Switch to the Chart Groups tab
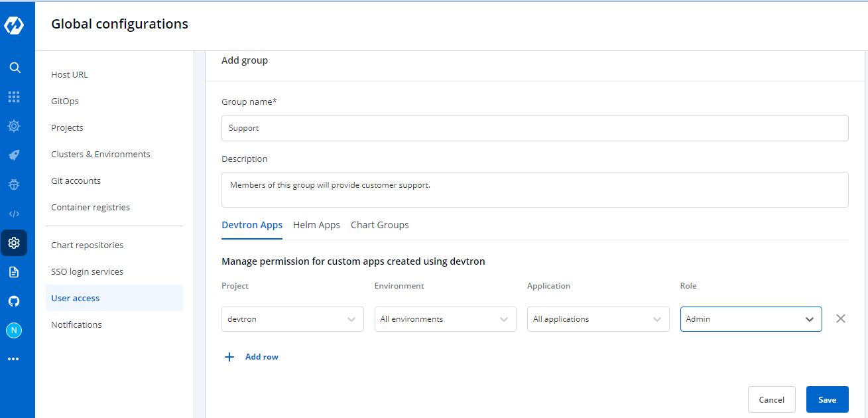Viewport: 868px width, 418px height. [x=379, y=225]
